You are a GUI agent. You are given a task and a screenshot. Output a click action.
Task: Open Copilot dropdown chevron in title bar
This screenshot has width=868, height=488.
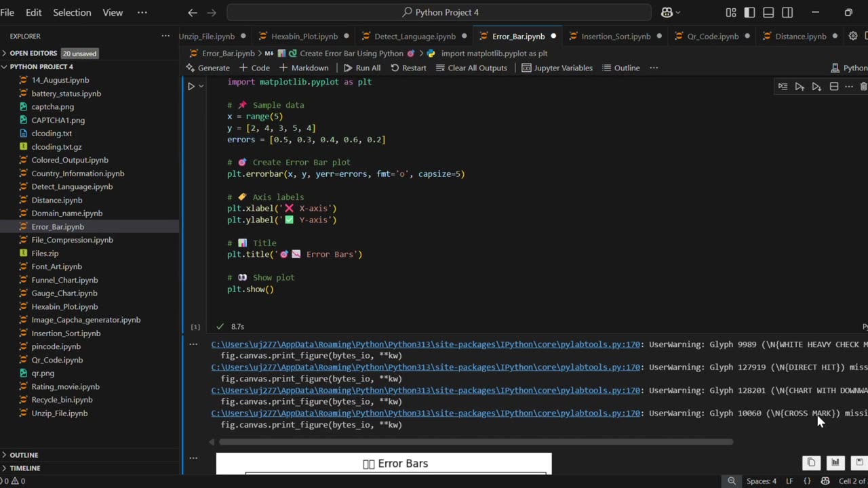pos(679,12)
